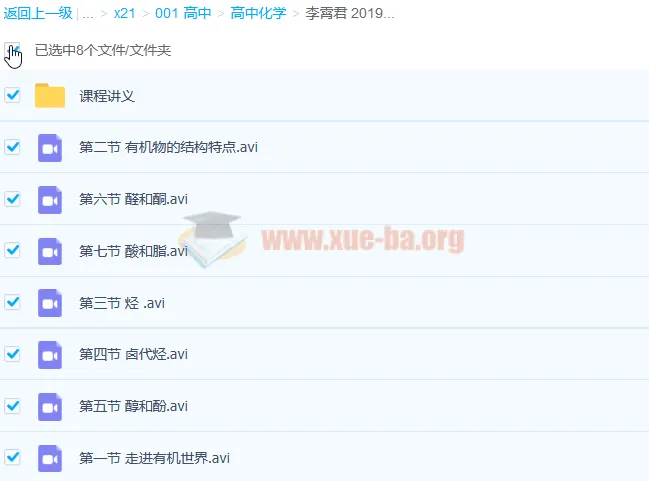Open folder name 课程讲义

(107, 96)
